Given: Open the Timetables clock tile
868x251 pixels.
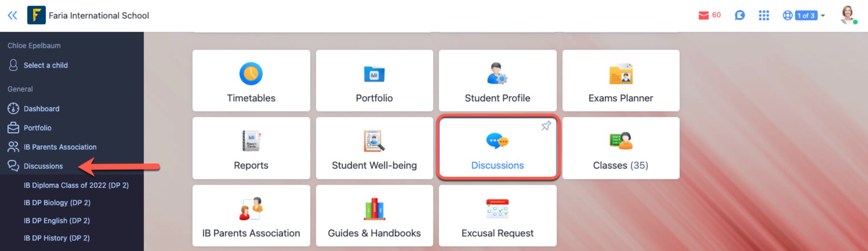Looking at the screenshot, I should pyautogui.click(x=251, y=80).
